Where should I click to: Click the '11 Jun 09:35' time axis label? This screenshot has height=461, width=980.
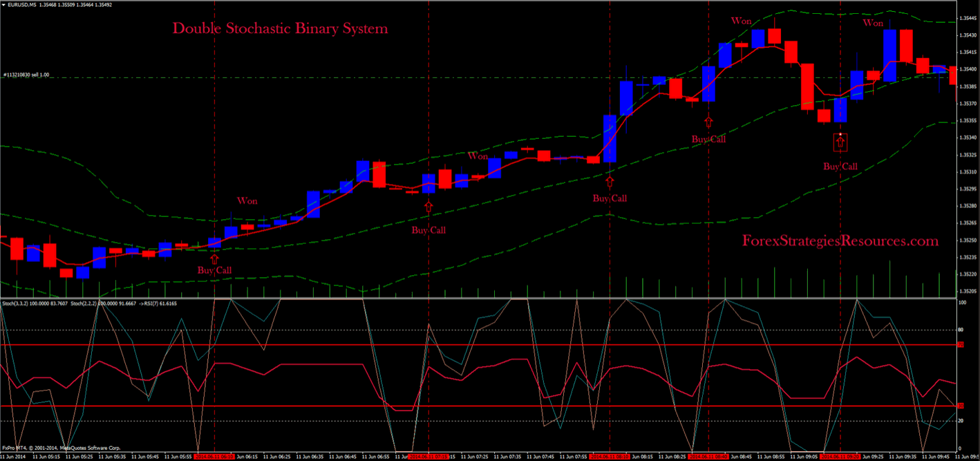pos(903,457)
